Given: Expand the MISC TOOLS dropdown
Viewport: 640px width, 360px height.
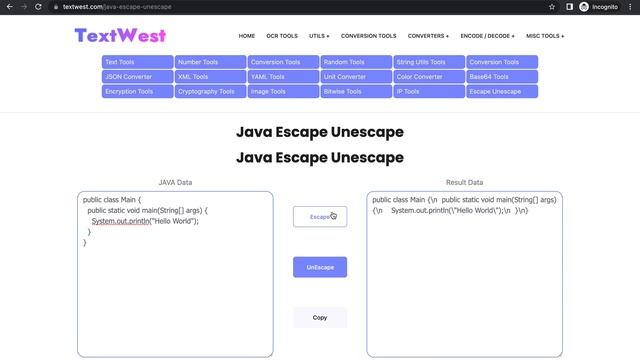Looking at the screenshot, I should coord(545,36).
